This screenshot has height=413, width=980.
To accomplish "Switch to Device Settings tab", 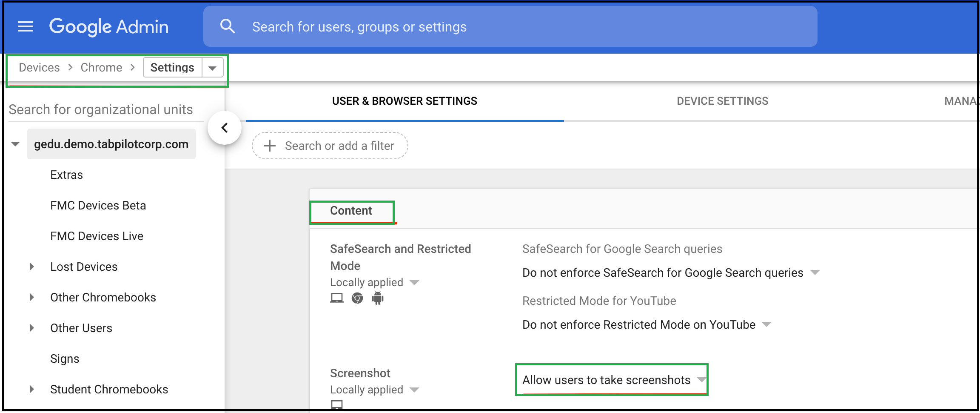I will click(722, 101).
